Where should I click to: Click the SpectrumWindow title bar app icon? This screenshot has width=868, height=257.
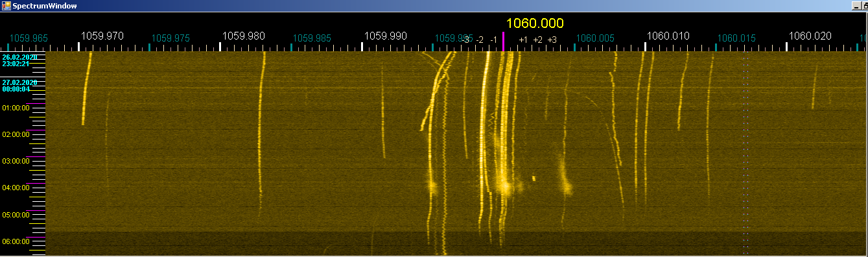6,5
